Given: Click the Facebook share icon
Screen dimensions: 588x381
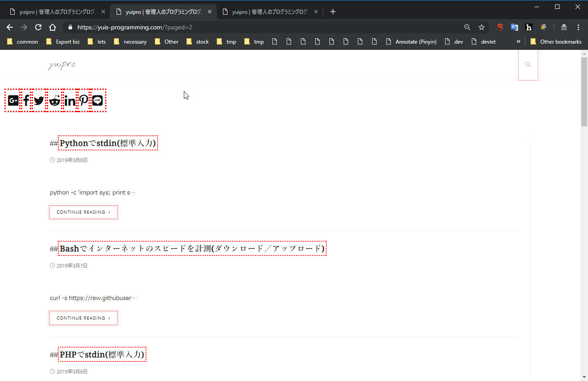Looking at the screenshot, I should click(x=26, y=101).
